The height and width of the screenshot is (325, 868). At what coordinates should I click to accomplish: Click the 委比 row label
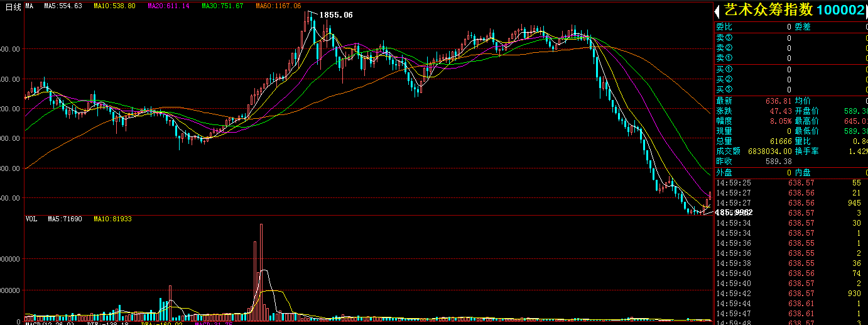pos(724,27)
